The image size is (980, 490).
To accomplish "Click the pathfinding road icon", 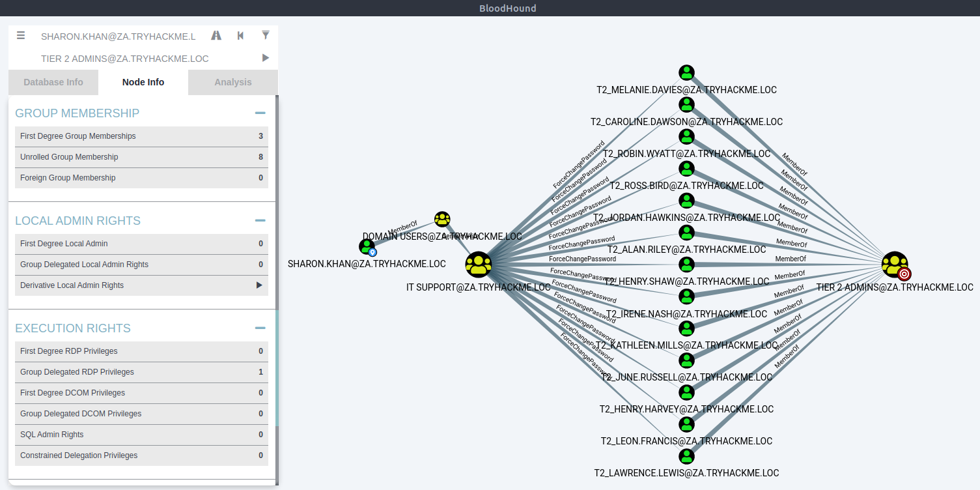I will coord(216,36).
